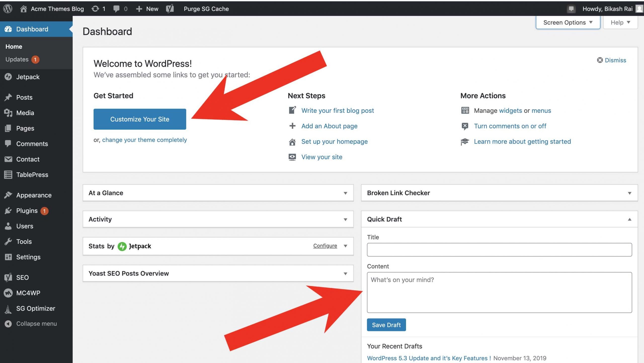Image resolution: width=644 pixels, height=363 pixels.
Task: Open the Dashboard menu item
Action: [36, 29]
